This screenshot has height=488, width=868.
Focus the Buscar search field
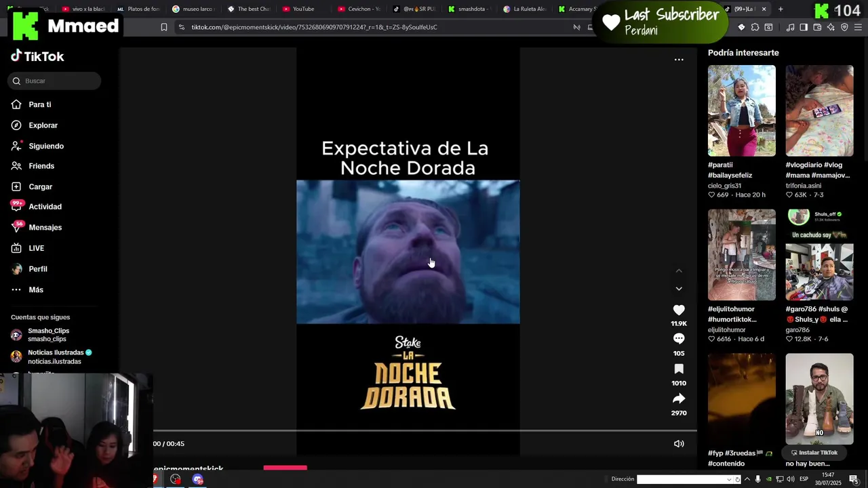tap(54, 81)
